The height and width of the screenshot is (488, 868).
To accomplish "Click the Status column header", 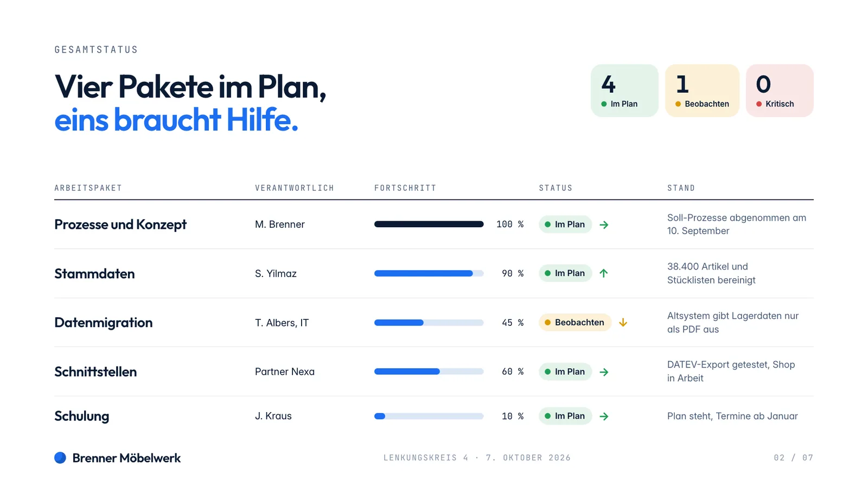I will [556, 188].
